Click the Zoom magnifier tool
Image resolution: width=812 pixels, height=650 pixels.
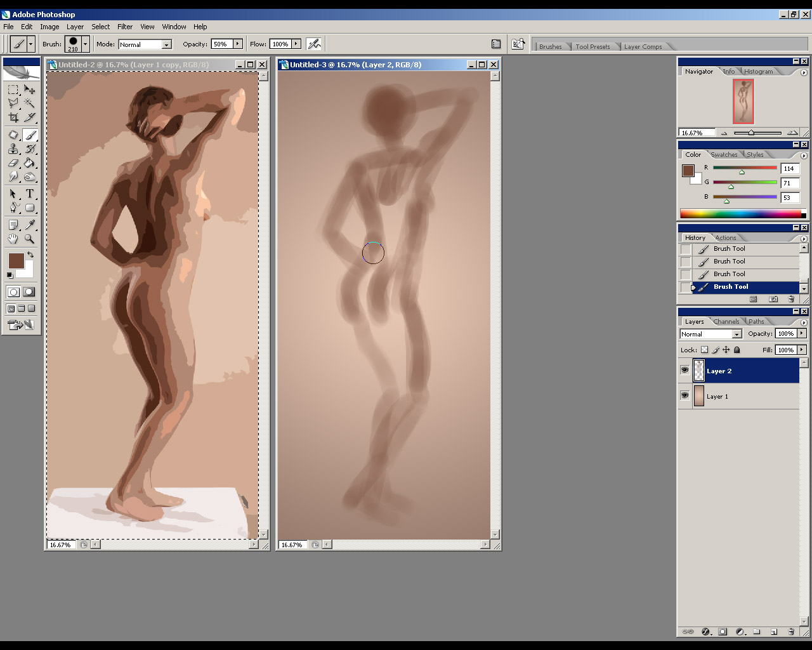pyautogui.click(x=30, y=239)
